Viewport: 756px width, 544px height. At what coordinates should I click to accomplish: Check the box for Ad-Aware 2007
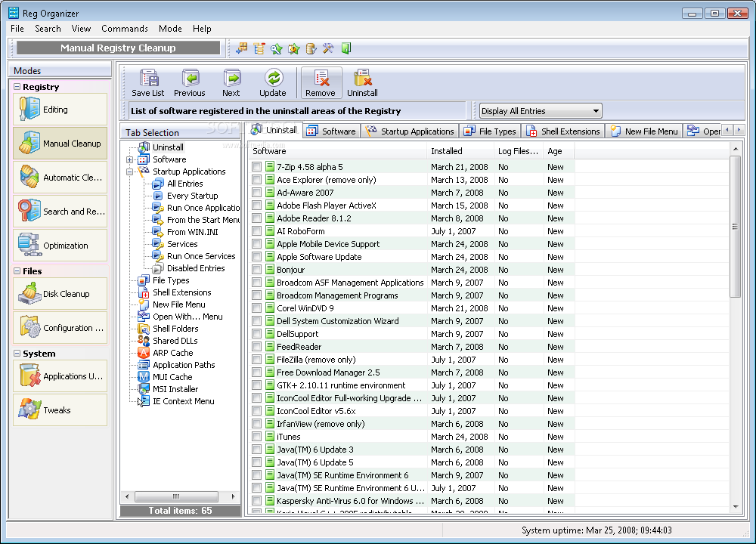tap(257, 193)
